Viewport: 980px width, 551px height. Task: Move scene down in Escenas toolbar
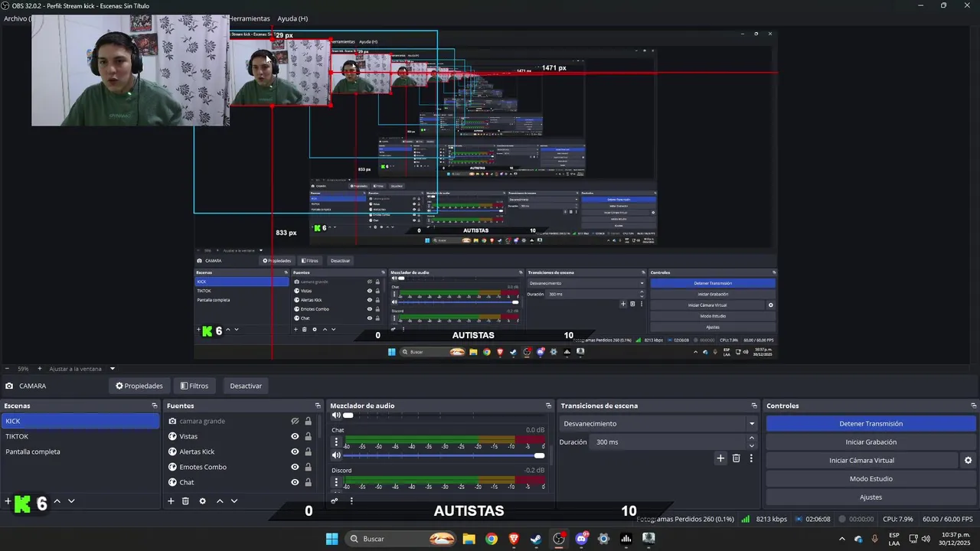click(x=71, y=501)
